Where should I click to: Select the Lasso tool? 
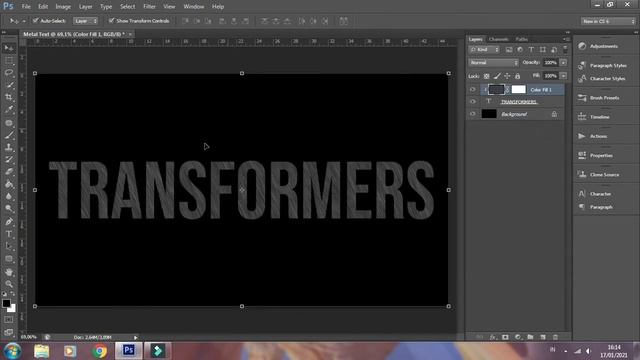pyautogui.click(x=9, y=73)
